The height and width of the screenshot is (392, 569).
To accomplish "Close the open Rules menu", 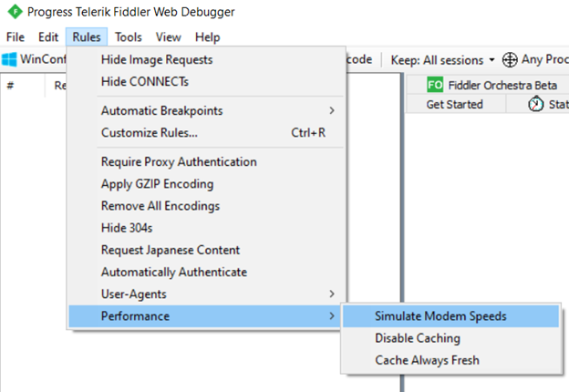I will point(87,37).
